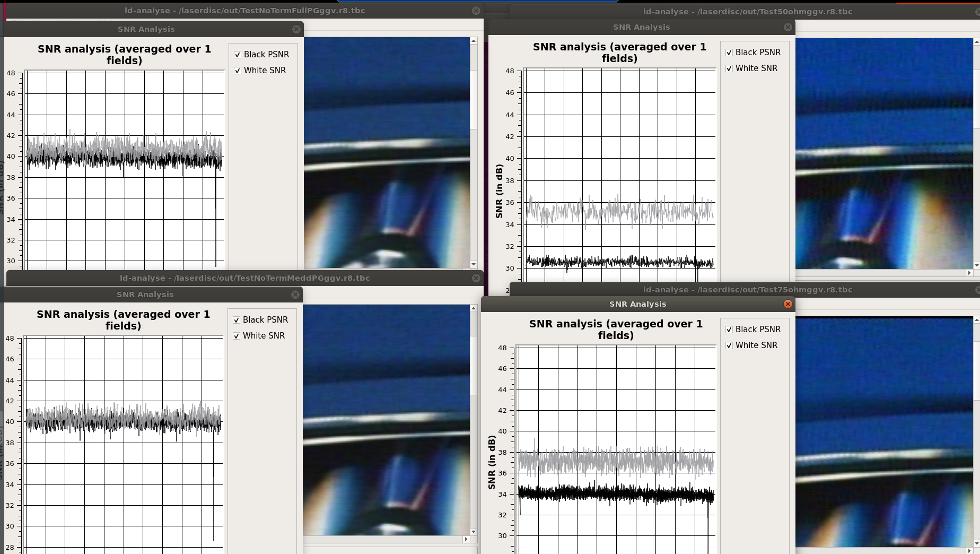Toggle White SNR in the TestNoTermFullPG SNR dialog
The width and height of the screenshot is (980, 554).
[x=238, y=71]
